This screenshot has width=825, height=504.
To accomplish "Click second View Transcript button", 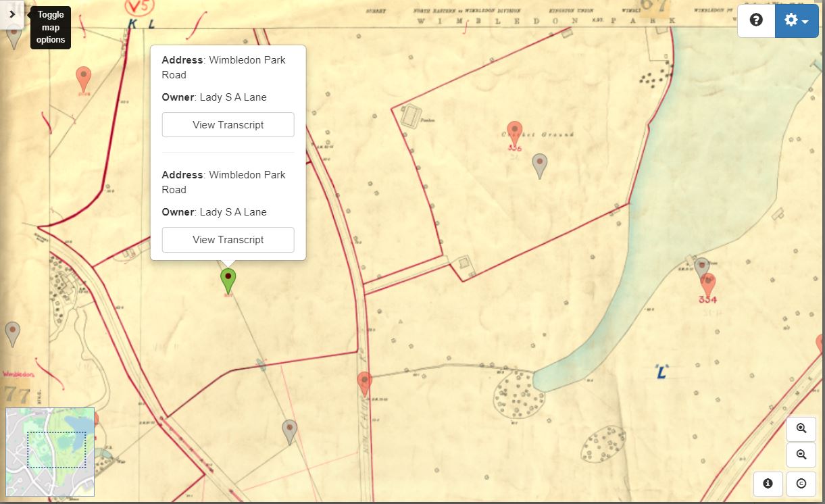I will click(228, 240).
